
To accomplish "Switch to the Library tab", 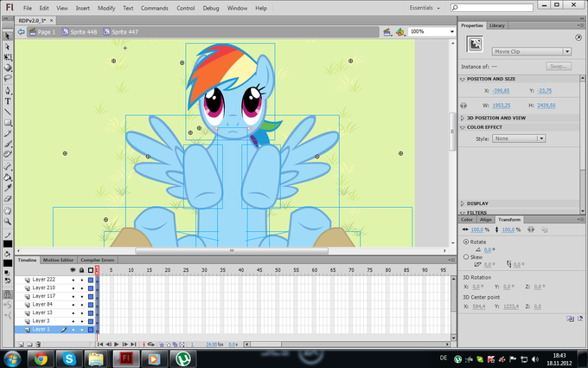I will click(497, 25).
